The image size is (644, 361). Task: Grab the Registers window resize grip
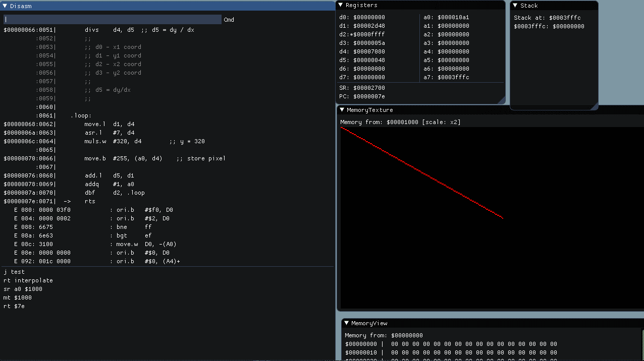[x=501, y=100]
